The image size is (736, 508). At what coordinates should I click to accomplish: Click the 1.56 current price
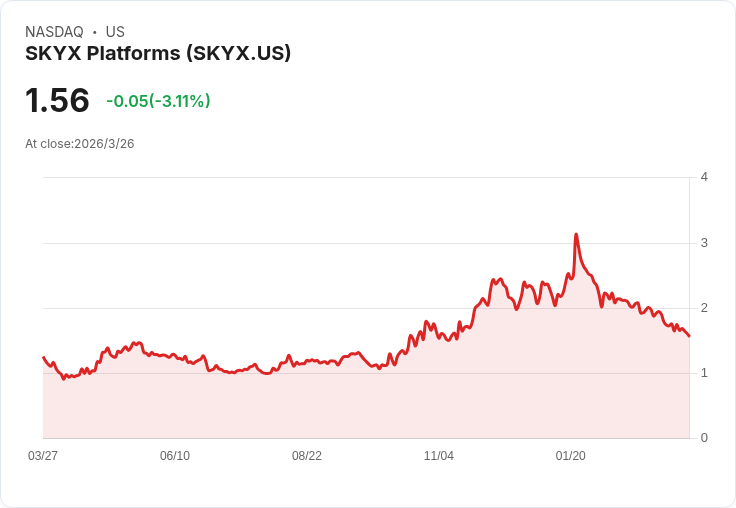pos(57,100)
